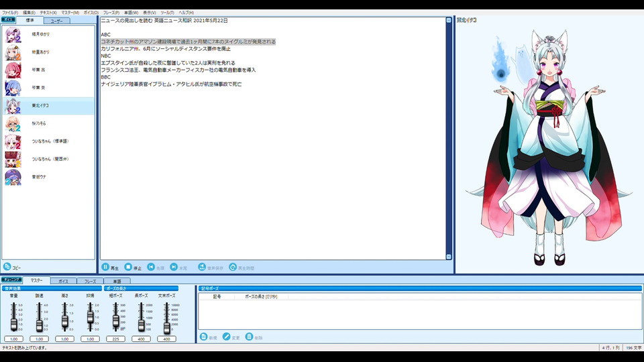Image resolution: width=644 pixels, height=362 pixels.
Task: Select ついなちゃん(標準語) avatar icon
Action: coord(13,141)
